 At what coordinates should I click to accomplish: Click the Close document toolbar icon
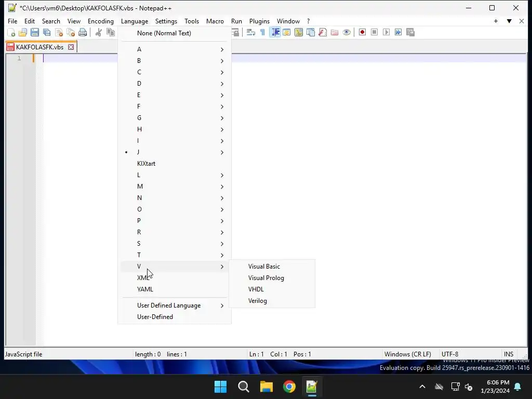click(59, 32)
